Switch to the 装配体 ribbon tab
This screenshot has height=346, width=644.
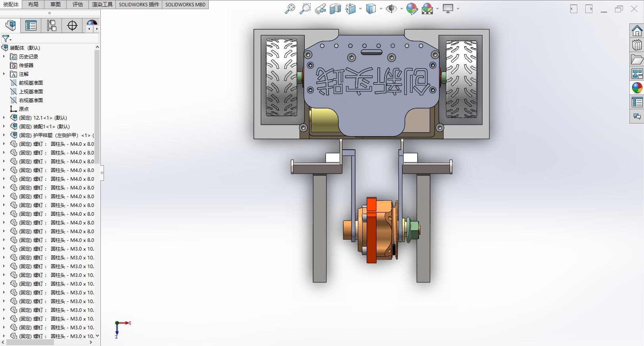11,4
